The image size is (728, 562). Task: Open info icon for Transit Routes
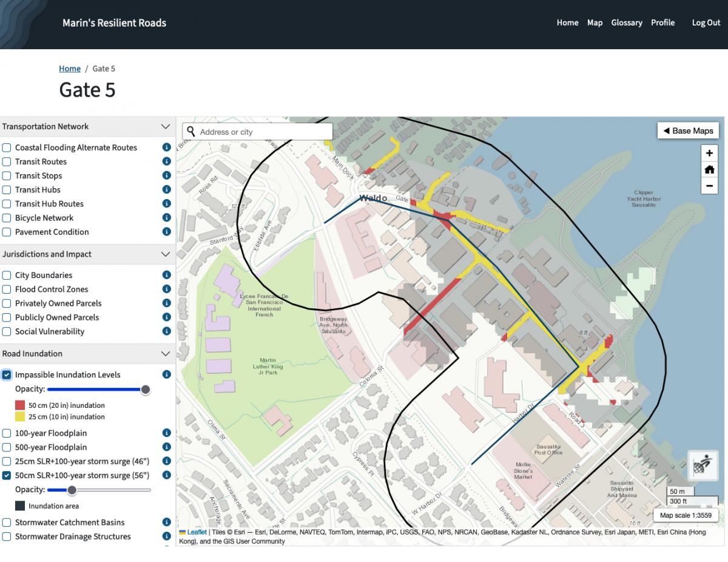(x=166, y=161)
